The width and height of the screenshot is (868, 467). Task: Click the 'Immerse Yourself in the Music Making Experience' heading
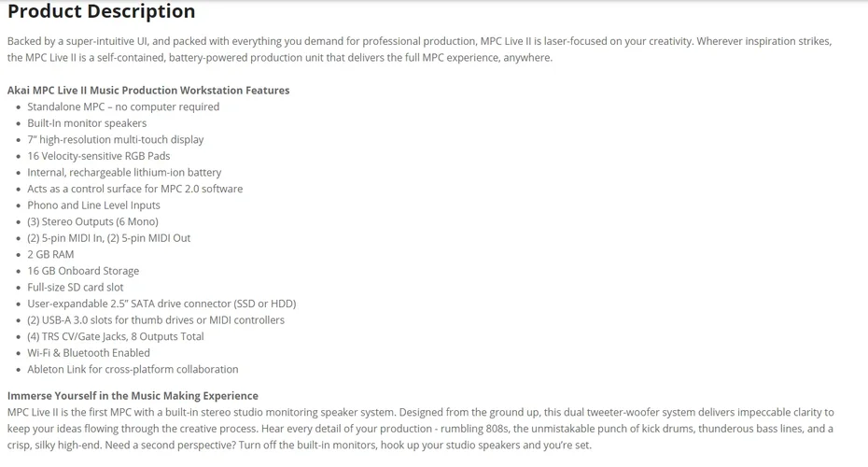coord(133,396)
